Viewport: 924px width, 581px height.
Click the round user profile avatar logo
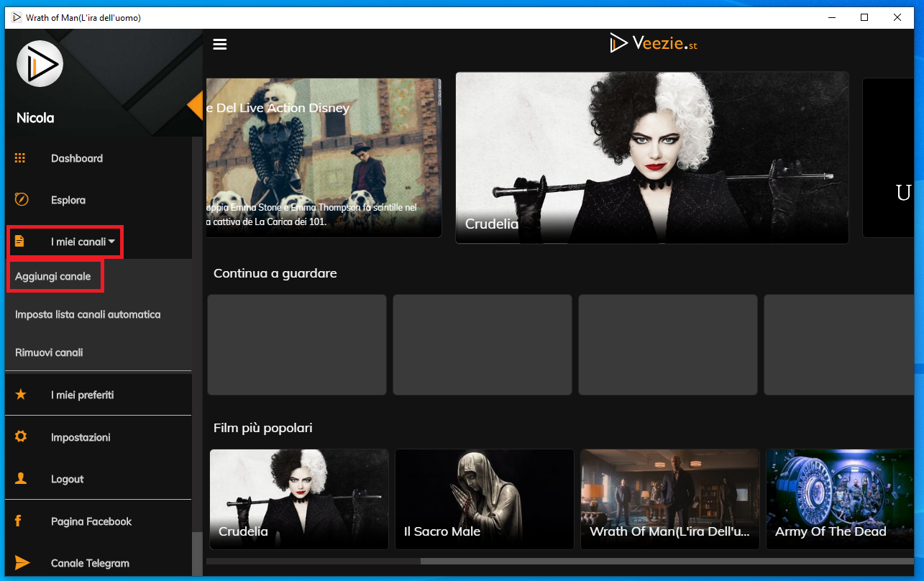point(40,64)
